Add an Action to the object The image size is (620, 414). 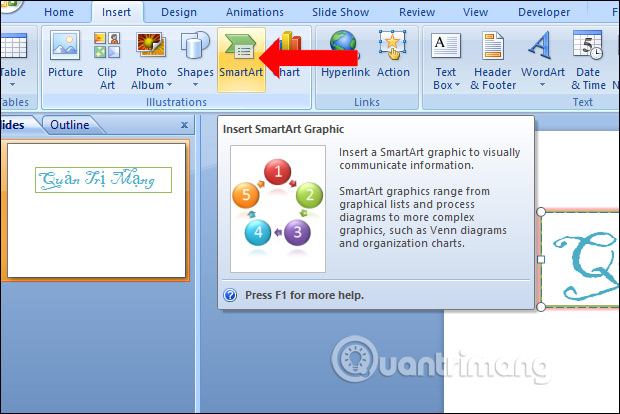[393, 55]
